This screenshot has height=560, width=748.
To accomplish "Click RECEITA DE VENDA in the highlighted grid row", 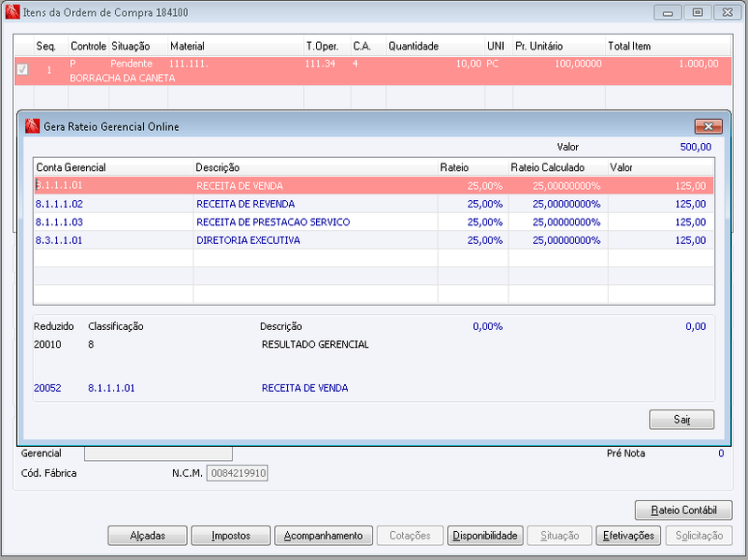I will pos(239,186).
